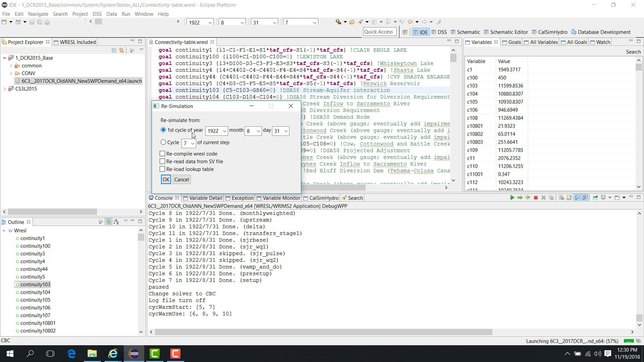Click the search icon in toolbar

pyautogui.click(x=361, y=22)
